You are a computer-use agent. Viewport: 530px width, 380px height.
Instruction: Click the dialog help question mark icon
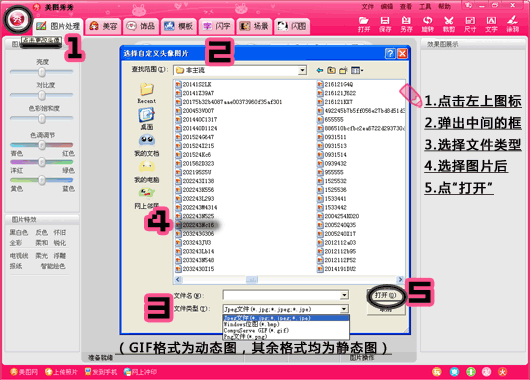[390, 53]
